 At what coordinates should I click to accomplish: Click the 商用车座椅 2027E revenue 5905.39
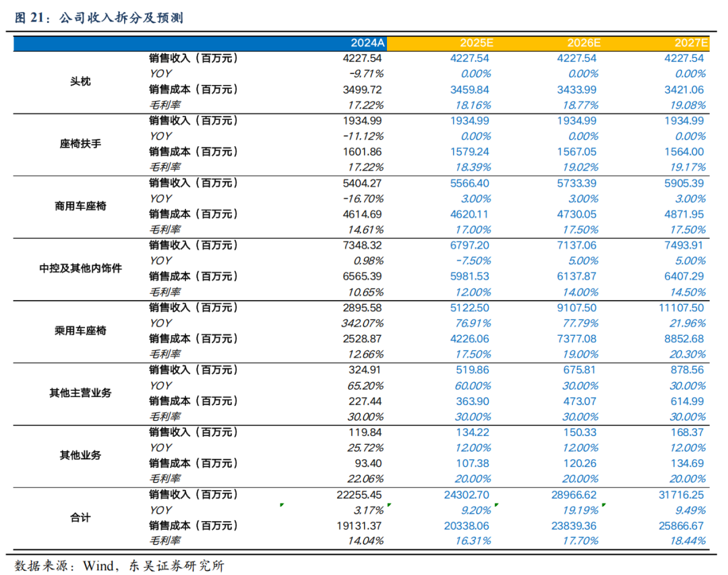(x=684, y=183)
